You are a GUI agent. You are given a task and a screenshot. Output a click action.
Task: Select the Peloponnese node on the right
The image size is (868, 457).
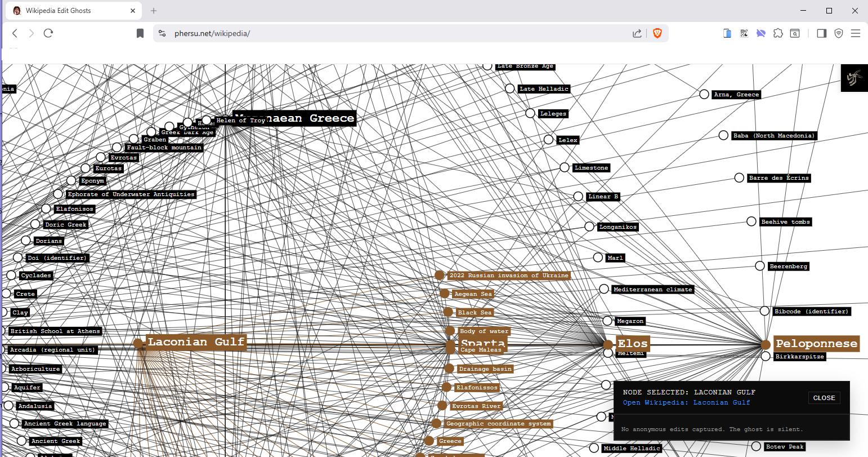[765, 344]
